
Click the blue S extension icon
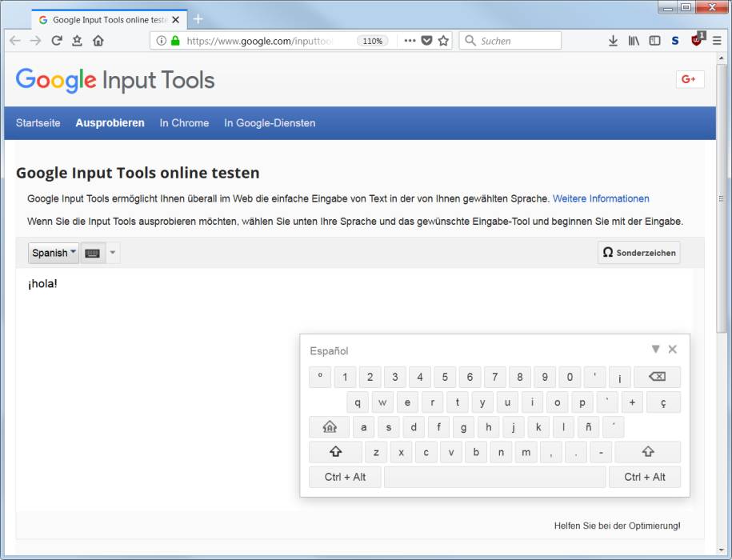(x=675, y=41)
